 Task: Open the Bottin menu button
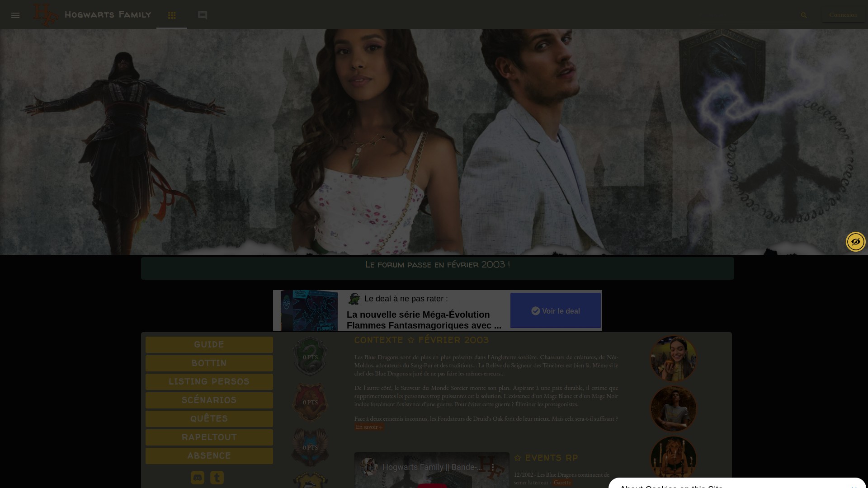(x=209, y=363)
